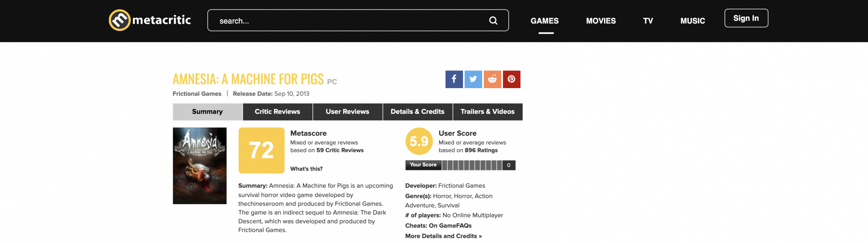868x243 pixels.
Task: Switch to User Reviews tab
Action: pyautogui.click(x=347, y=112)
